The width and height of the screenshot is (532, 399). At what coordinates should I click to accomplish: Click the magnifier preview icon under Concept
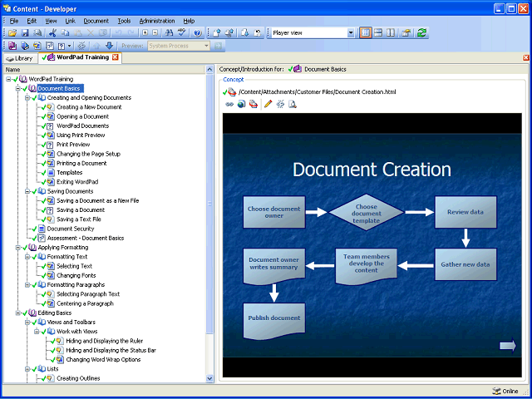pos(293,104)
